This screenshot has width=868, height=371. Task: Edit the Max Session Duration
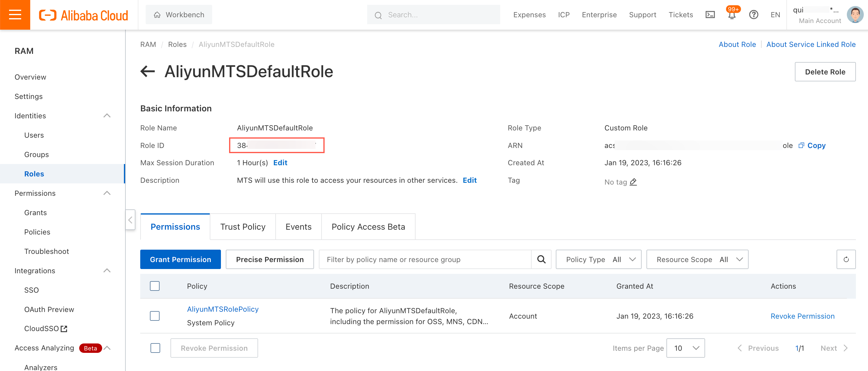click(280, 163)
